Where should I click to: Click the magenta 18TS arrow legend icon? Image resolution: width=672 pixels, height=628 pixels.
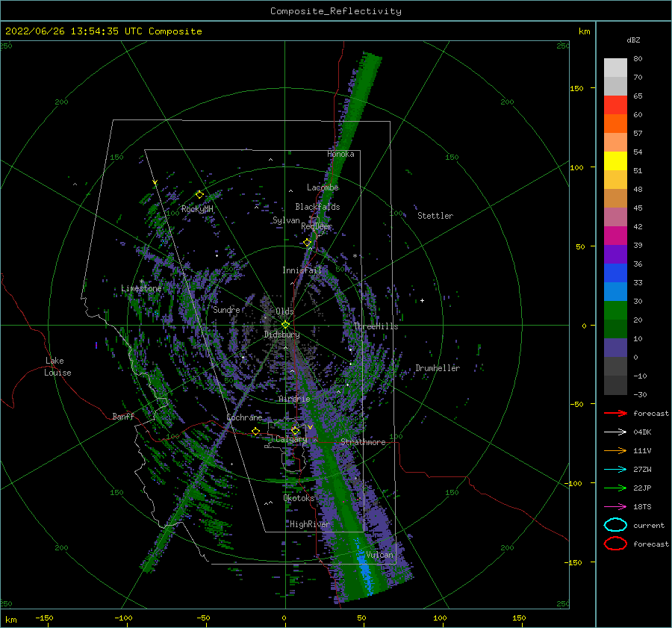(615, 507)
